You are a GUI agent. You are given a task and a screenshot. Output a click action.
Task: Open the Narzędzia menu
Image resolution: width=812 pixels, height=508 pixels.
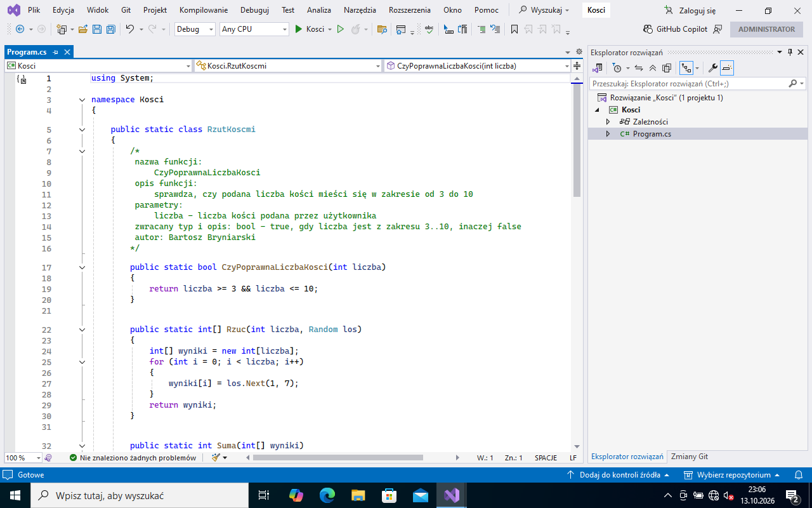pyautogui.click(x=360, y=10)
